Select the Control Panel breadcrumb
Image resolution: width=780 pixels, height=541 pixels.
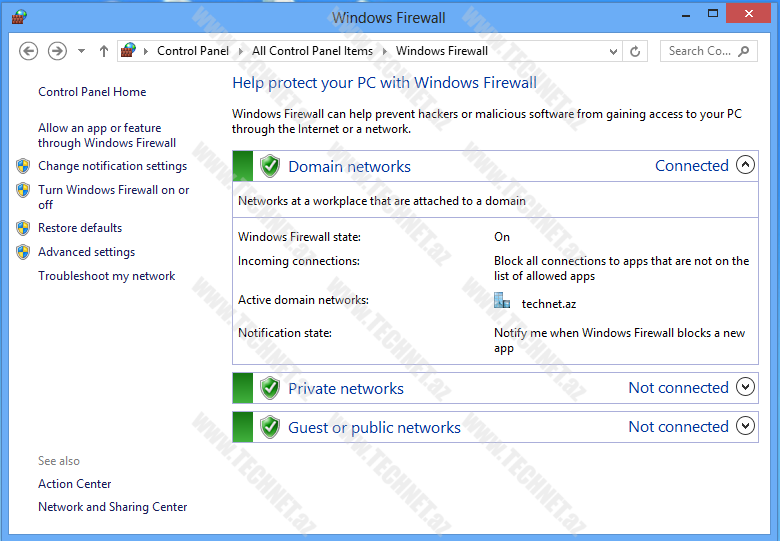pyautogui.click(x=193, y=51)
